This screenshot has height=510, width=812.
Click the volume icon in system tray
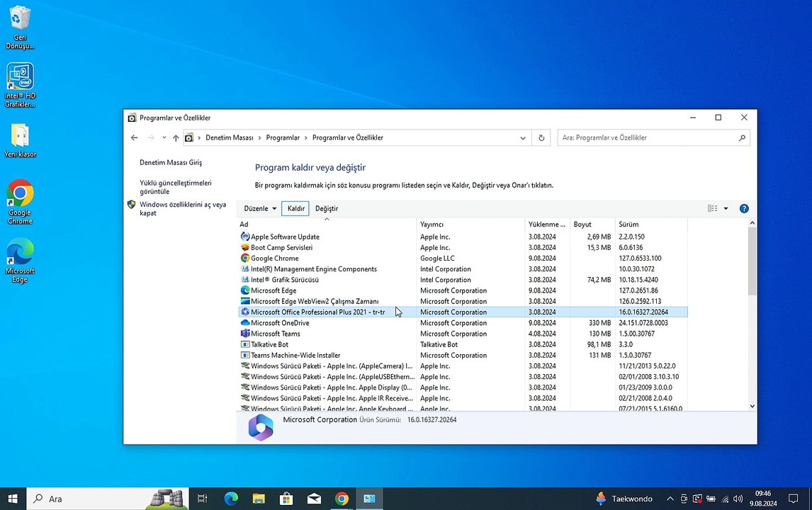click(738, 499)
